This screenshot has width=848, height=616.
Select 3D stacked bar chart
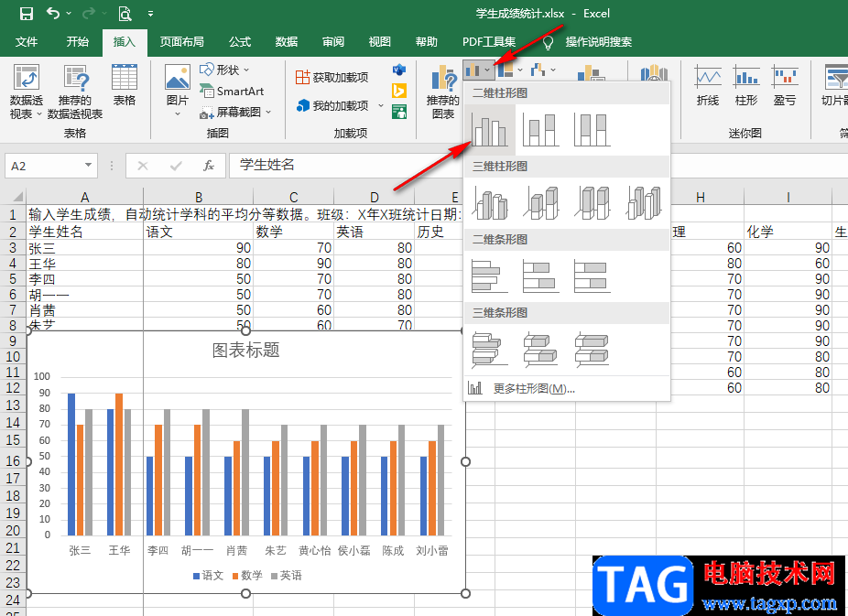click(x=541, y=350)
